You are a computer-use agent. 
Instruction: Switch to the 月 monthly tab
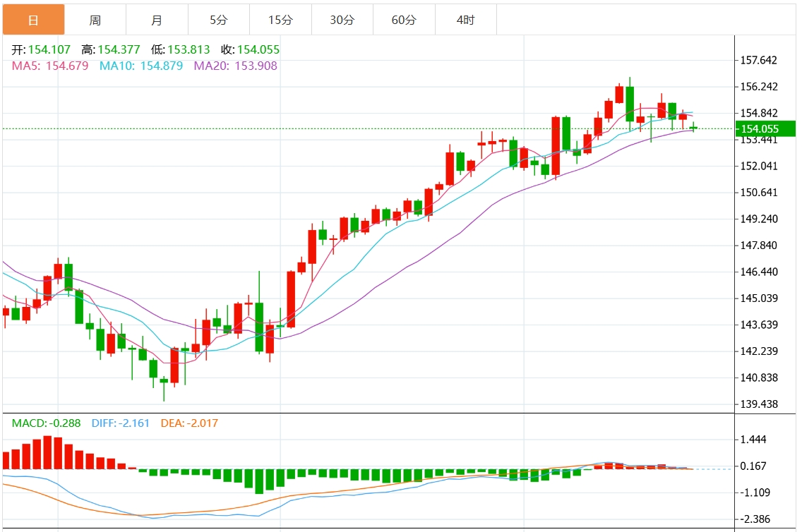(x=157, y=20)
